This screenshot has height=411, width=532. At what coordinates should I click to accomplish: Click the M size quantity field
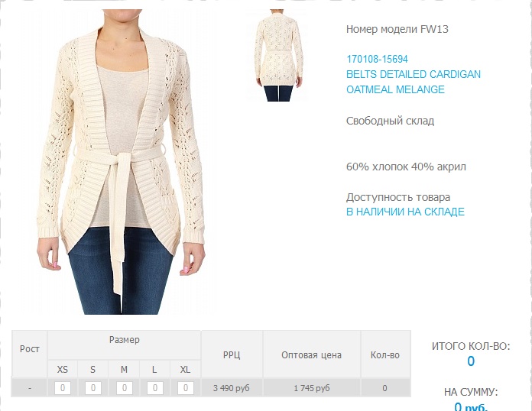click(124, 388)
